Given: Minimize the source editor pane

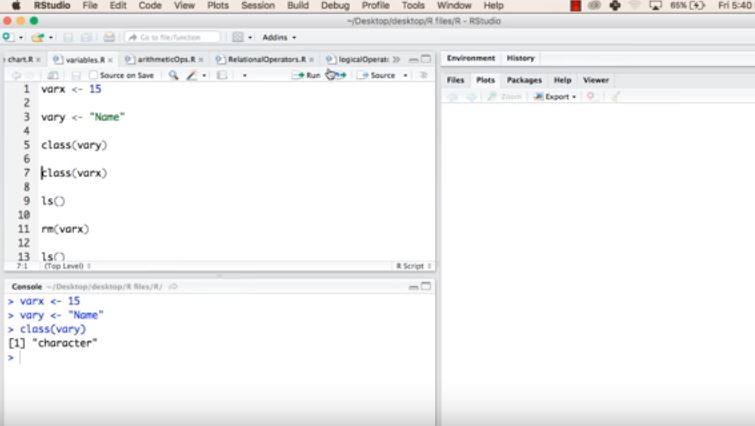Looking at the screenshot, I should [413, 60].
